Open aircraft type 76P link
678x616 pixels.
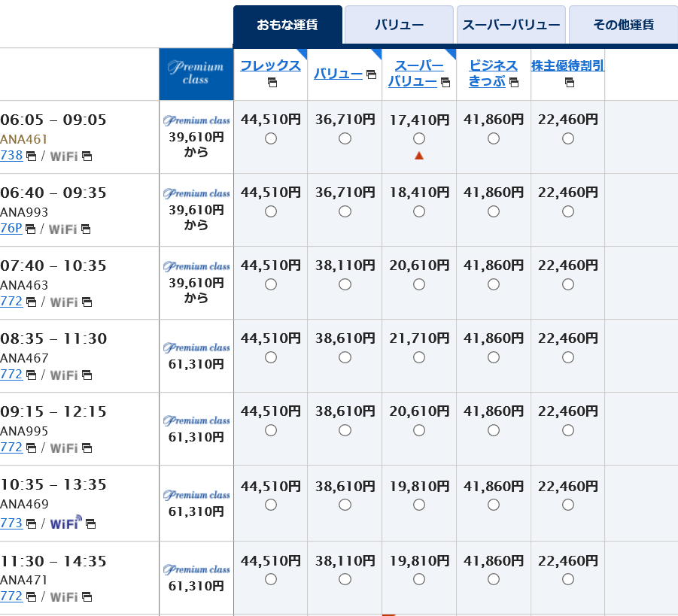(11, 228)
